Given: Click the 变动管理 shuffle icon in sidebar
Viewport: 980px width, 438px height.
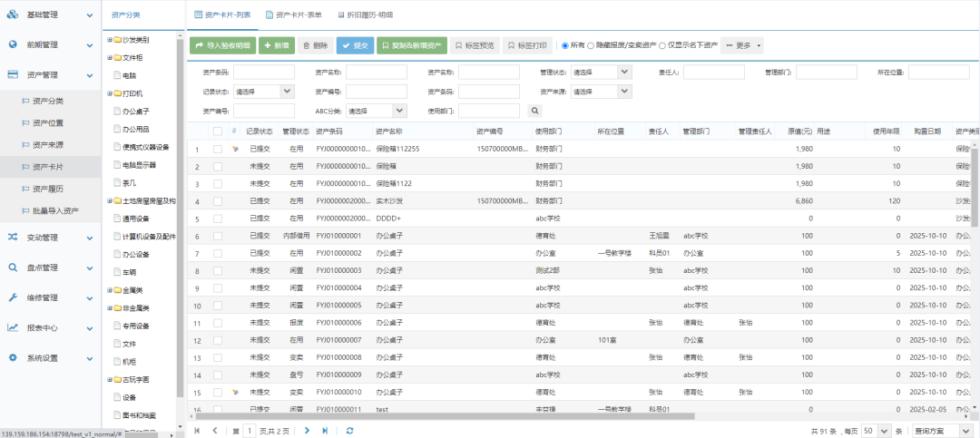Looking at the screenshot, I should (13, 238).
